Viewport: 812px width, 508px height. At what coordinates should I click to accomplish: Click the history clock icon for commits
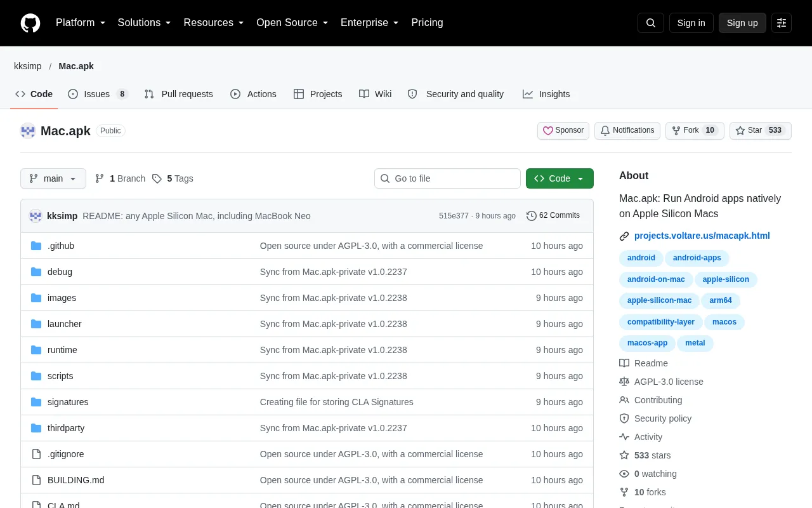(x=532, y=216)
